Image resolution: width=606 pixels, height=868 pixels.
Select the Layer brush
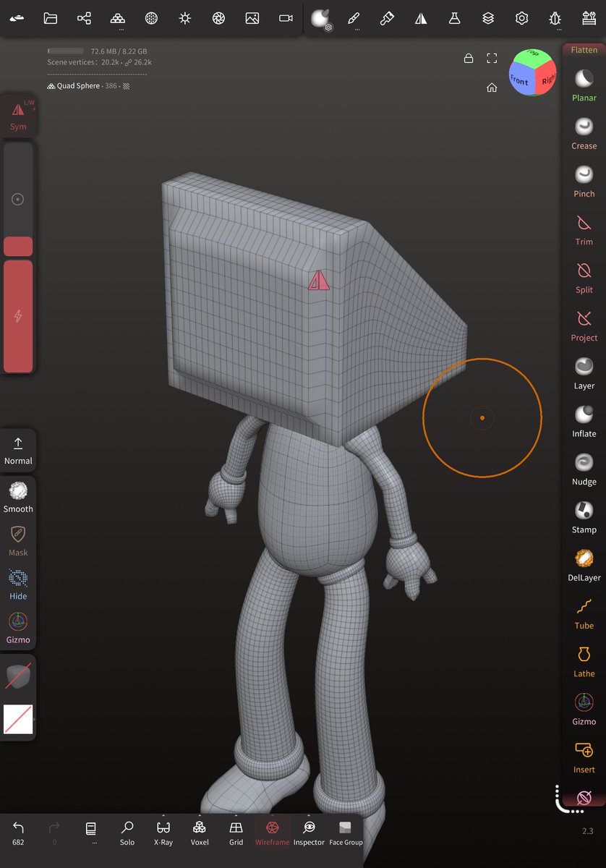(x=584, y=373)
